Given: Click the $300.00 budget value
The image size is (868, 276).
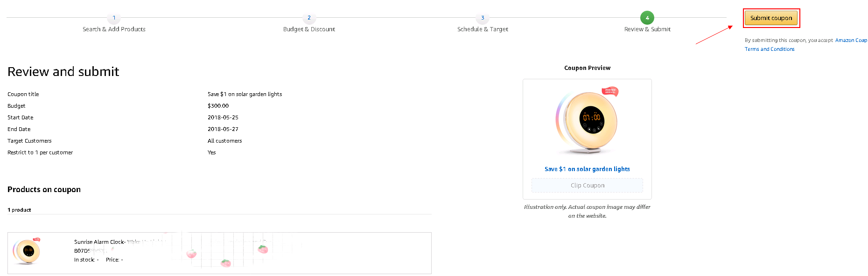Looking at the screenshot, I should (x=218, y=106).
